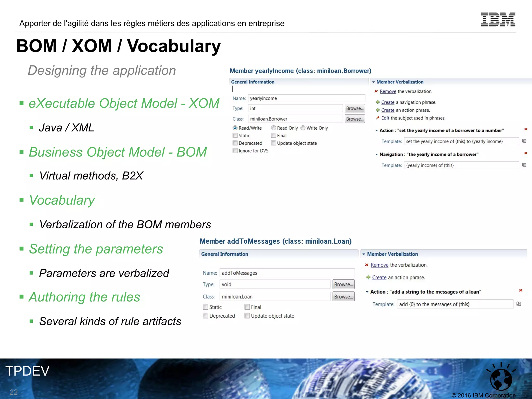Click Create link for an action phrase in addToMessages
Viewport: 532px width, 399px height.
[x=379, y=277]
